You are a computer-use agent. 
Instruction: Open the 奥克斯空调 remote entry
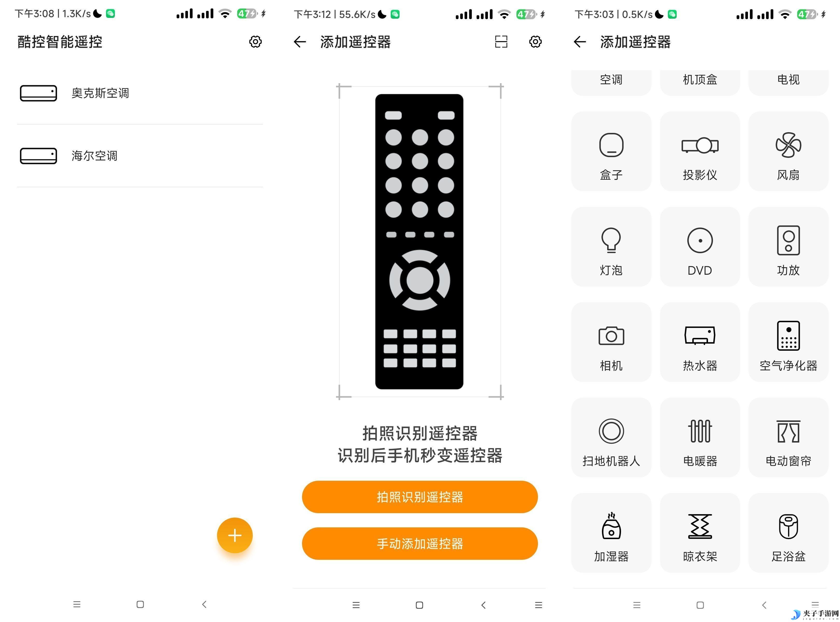140,93
